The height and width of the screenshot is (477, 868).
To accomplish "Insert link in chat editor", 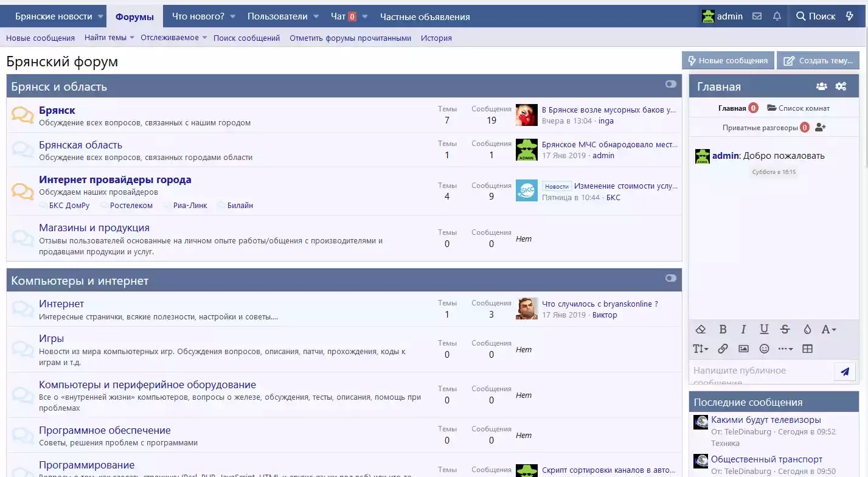I will point(723,349).
